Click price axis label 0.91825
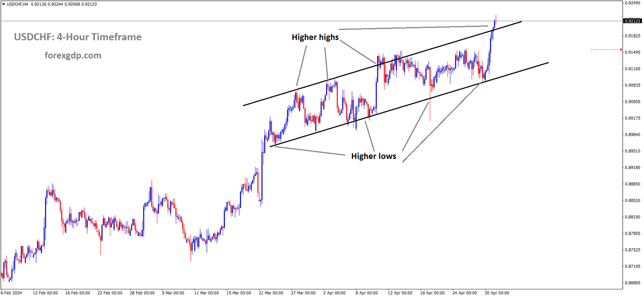 point(632,36)
